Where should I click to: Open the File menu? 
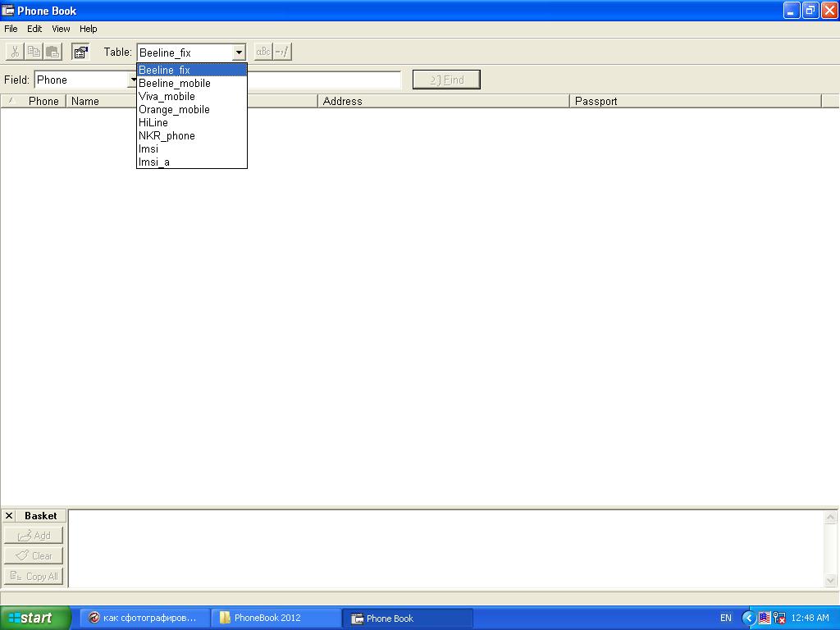(x=11, y=29)
